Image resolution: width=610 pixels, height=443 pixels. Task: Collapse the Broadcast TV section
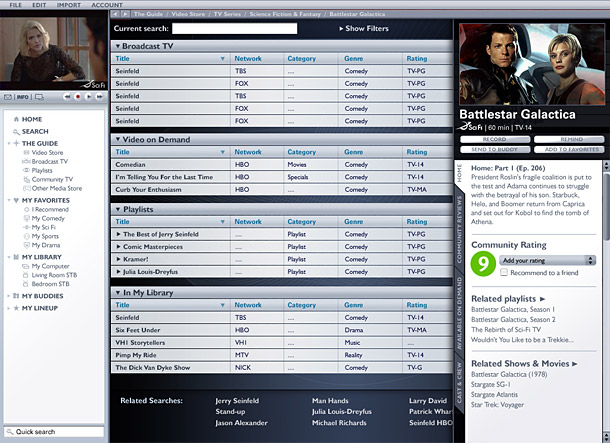coord(117,46)
